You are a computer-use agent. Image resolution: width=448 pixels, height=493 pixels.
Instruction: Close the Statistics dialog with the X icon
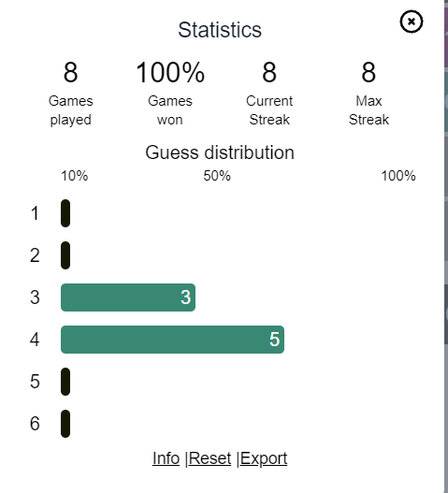pyautogui.click(x=411, y=22)
